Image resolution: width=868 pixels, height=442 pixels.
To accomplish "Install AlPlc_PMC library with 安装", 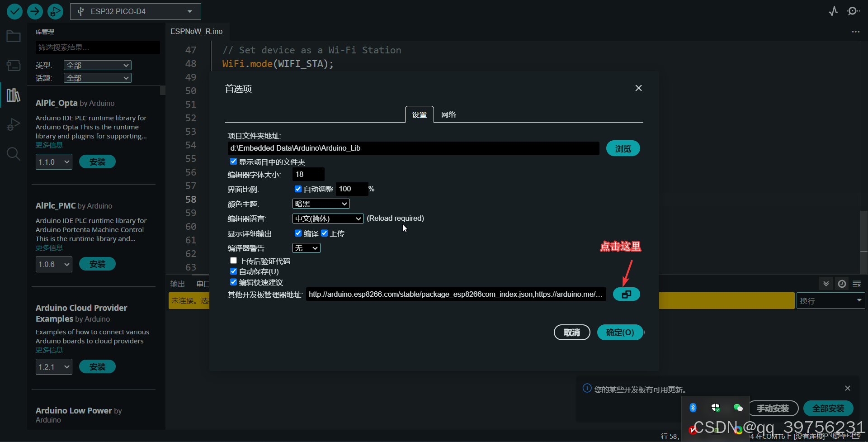I will click(x=97, y=264).
